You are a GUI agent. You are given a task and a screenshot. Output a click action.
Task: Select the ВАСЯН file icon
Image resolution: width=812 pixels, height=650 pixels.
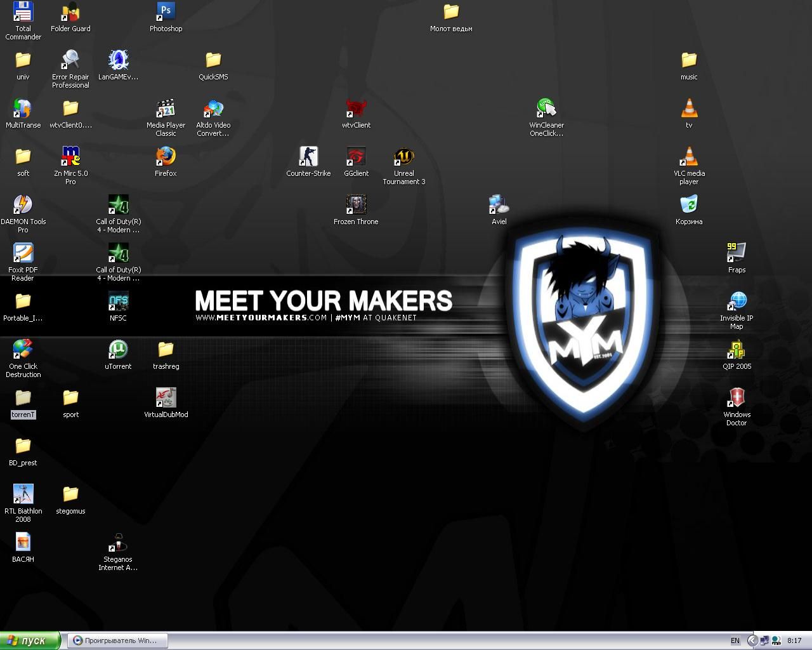pos(23,542)
